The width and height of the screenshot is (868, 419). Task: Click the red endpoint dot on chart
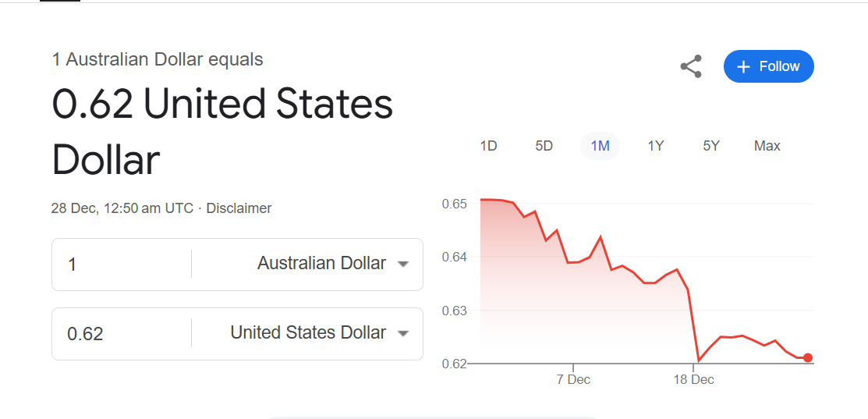click(x=808, y=357)
